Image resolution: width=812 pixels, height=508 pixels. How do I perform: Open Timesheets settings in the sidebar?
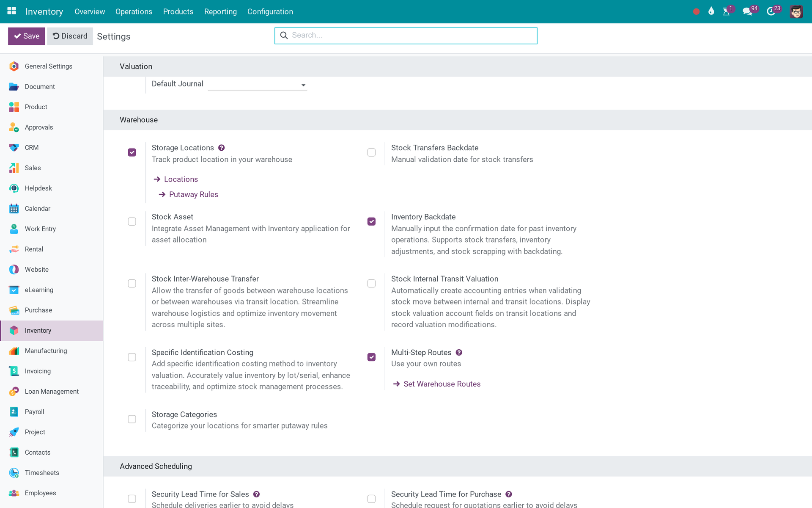(52, 473)
